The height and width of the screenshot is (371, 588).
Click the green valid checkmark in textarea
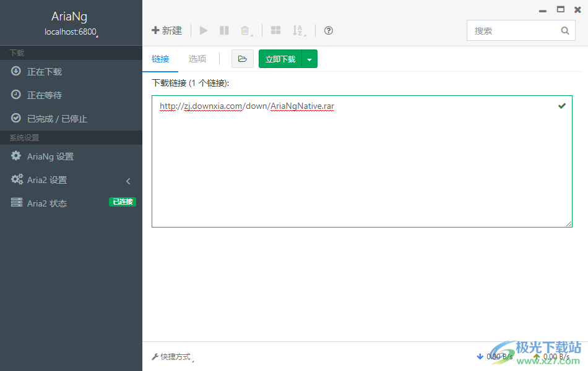click(x=562, y=106)
